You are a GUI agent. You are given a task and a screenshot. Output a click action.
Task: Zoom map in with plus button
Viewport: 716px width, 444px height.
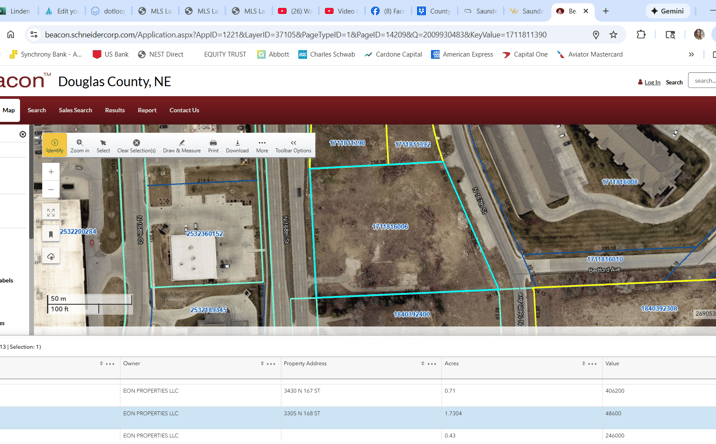(51, 172)
